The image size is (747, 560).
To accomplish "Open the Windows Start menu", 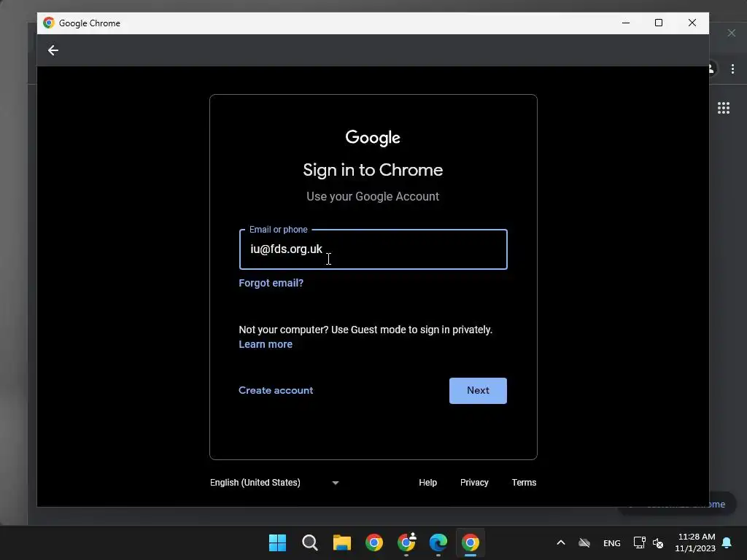I will pos(278,542).
